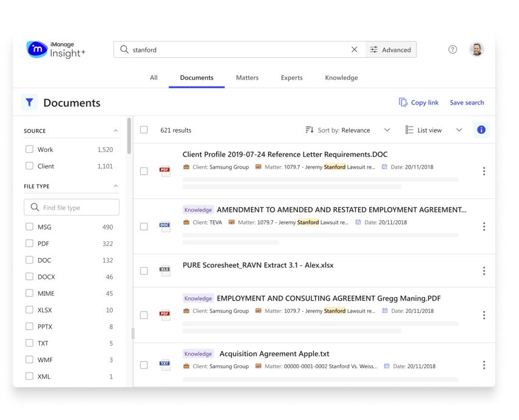Click the search magnifier icon beside stanford
Image resolution: width=519 pixels, height=420 pixels.
point(124,49)
